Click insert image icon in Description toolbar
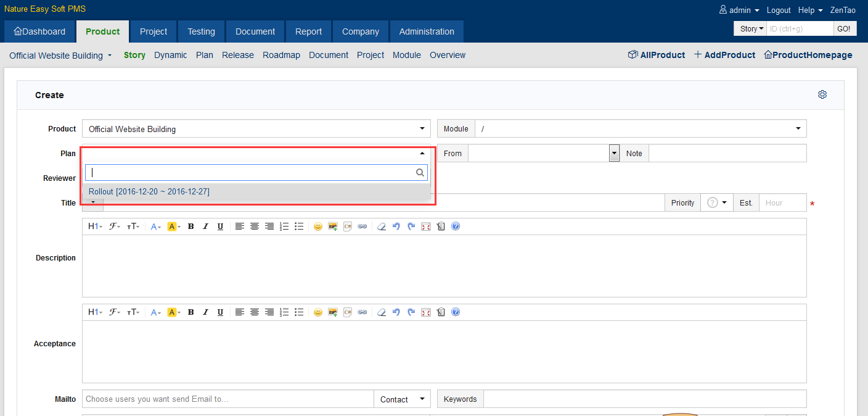 pos(333,227)
